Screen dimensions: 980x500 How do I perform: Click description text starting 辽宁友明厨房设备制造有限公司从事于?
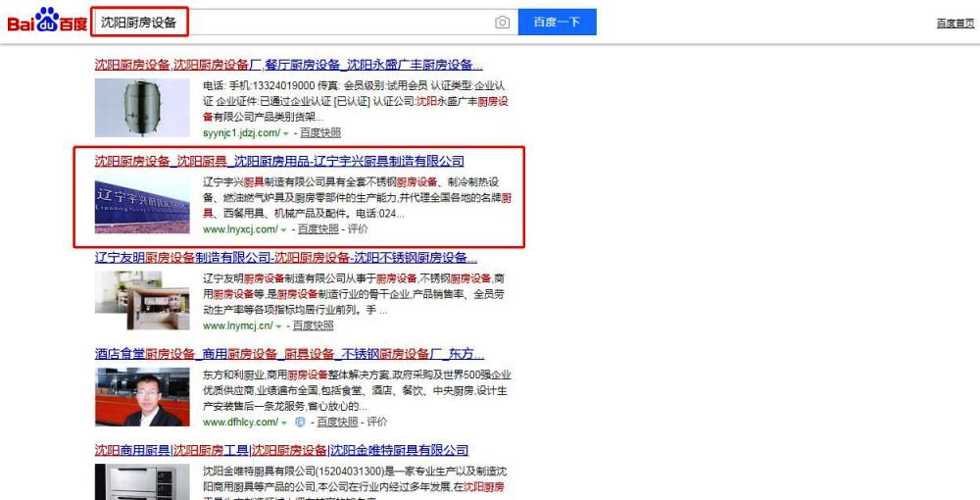[355, 294]
